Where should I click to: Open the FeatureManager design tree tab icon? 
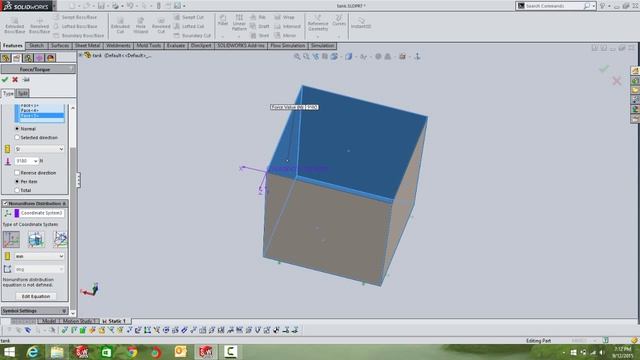point(6,58)
